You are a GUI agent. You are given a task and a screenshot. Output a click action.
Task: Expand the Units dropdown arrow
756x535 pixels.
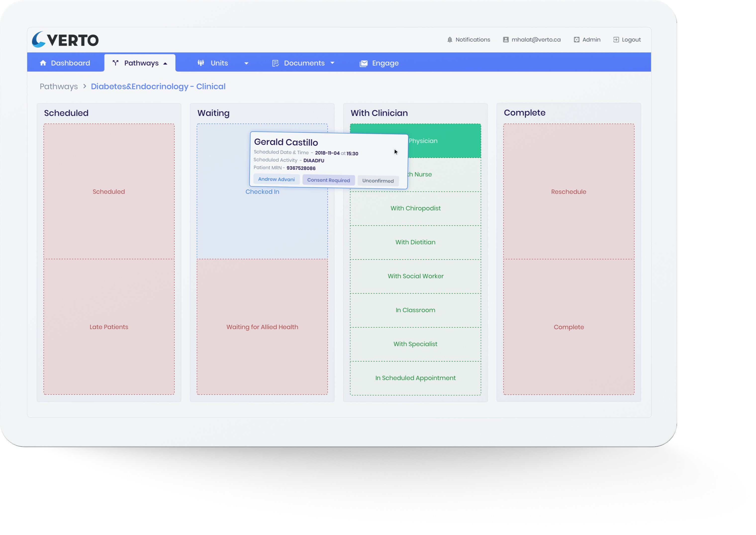tap(246, 64)
